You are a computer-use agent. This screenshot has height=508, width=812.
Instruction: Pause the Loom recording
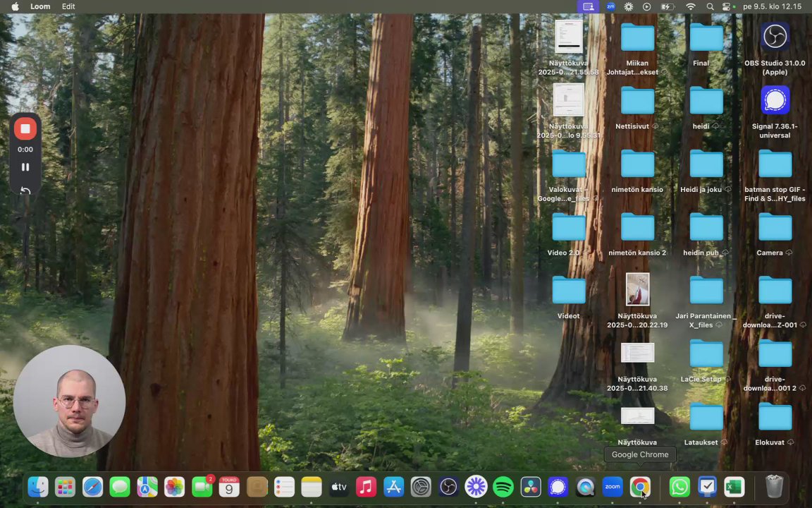25,167
